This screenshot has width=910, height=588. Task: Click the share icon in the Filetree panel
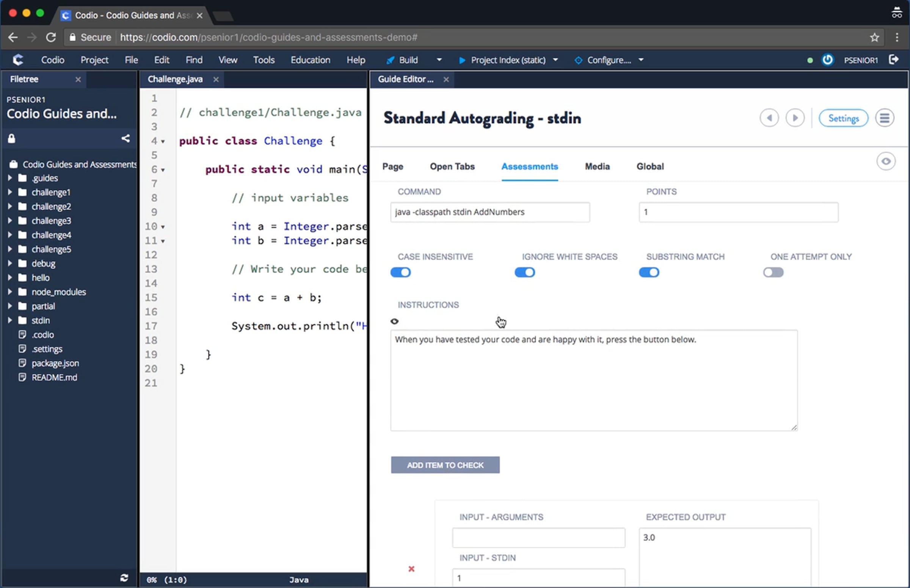(x=126, y=138)
